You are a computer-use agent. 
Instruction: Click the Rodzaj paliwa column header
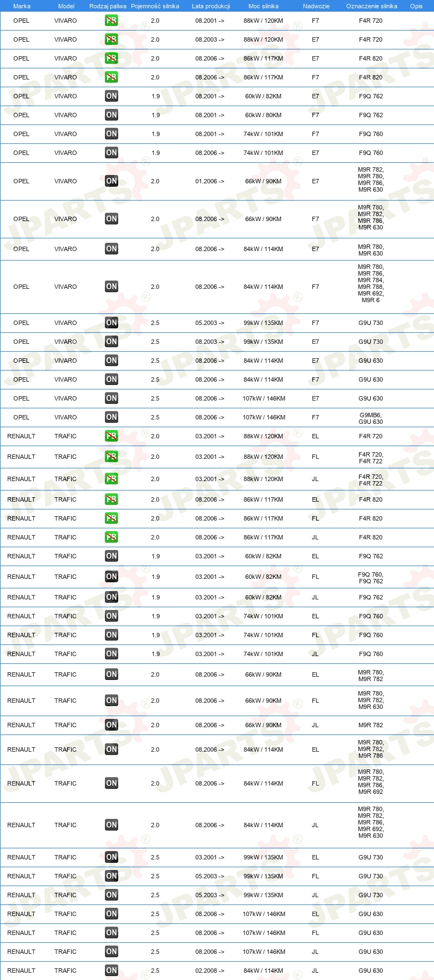click(108, 6)
